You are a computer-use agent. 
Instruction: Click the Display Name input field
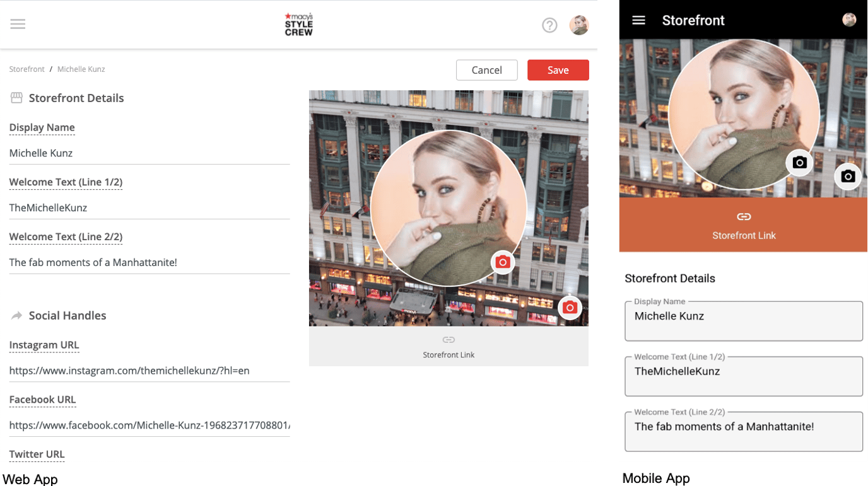click(150, 153)
